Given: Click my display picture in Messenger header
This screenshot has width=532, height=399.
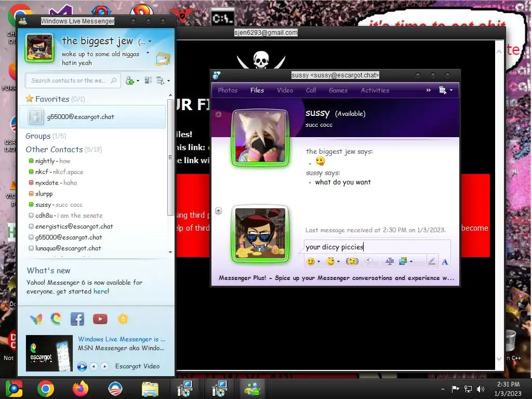Looking at the screenshot, I should tap(39, 47).
